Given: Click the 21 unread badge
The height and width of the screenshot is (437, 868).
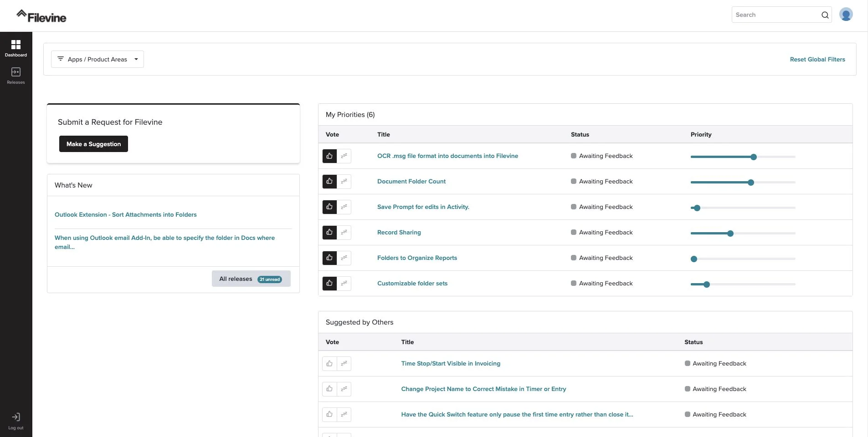Looking at the screenshot, I should point(270,279).
